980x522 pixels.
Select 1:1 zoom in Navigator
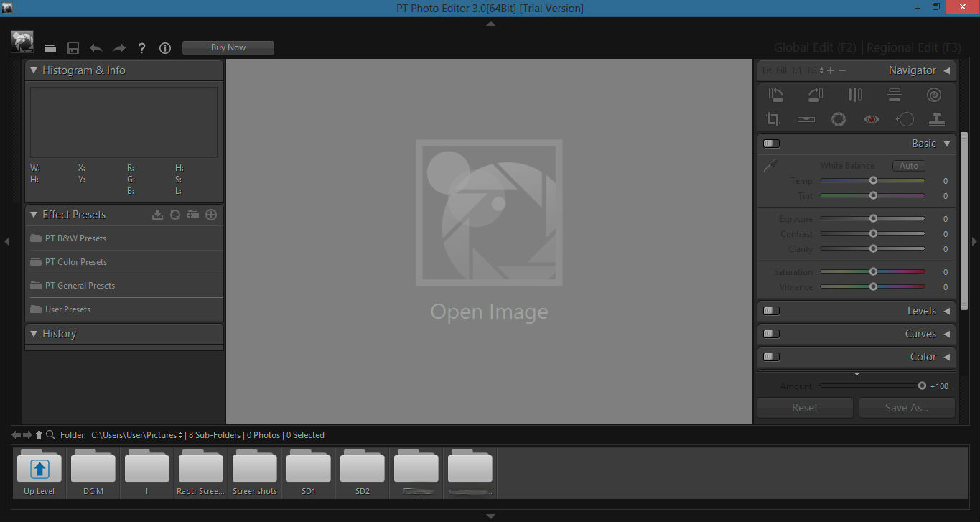[x=796, y=70]
